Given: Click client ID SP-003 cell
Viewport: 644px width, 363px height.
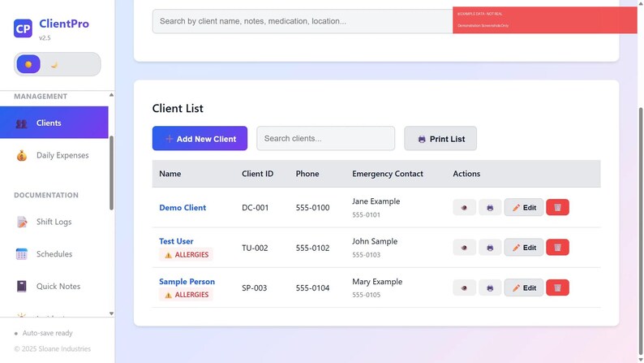Looking at the screenshot, I should coord(254,288).
